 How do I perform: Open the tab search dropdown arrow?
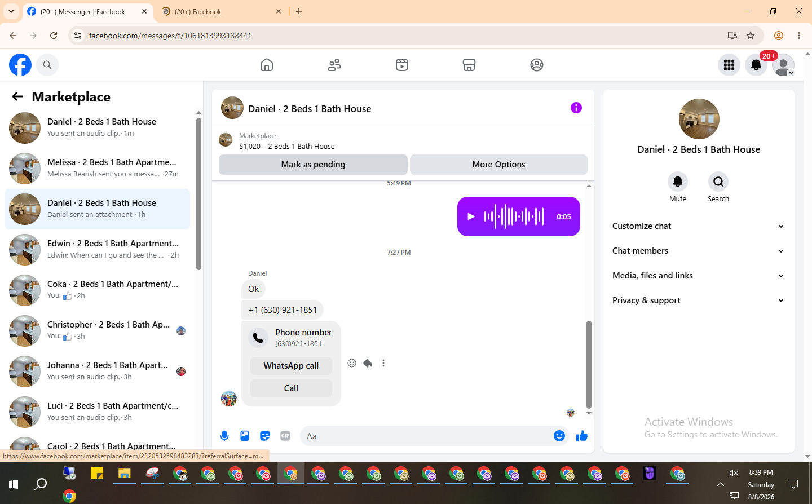point(11,11)
